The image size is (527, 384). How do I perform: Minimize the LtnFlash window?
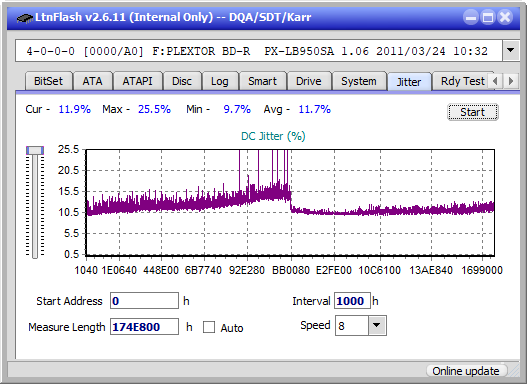point(471,17)
